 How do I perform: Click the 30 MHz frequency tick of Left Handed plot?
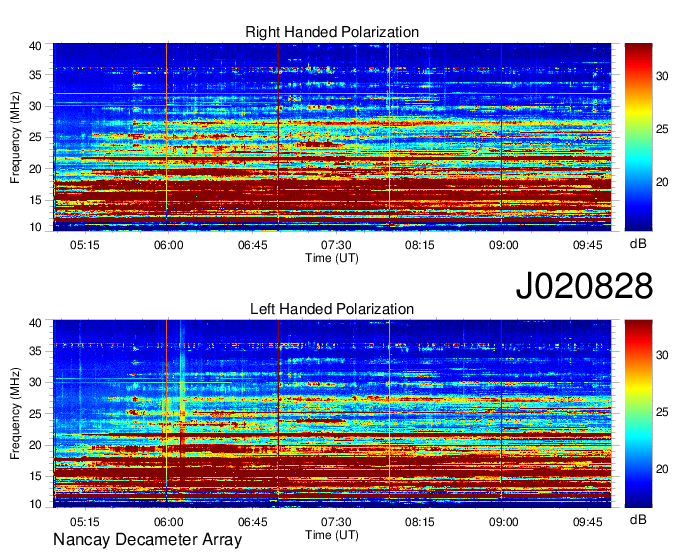(35, 382)
